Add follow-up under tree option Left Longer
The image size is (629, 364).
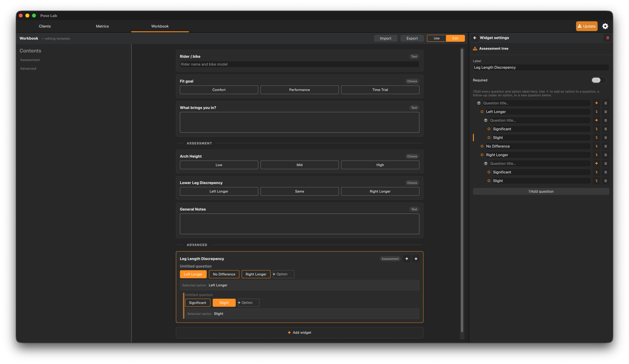coord(596,112)
